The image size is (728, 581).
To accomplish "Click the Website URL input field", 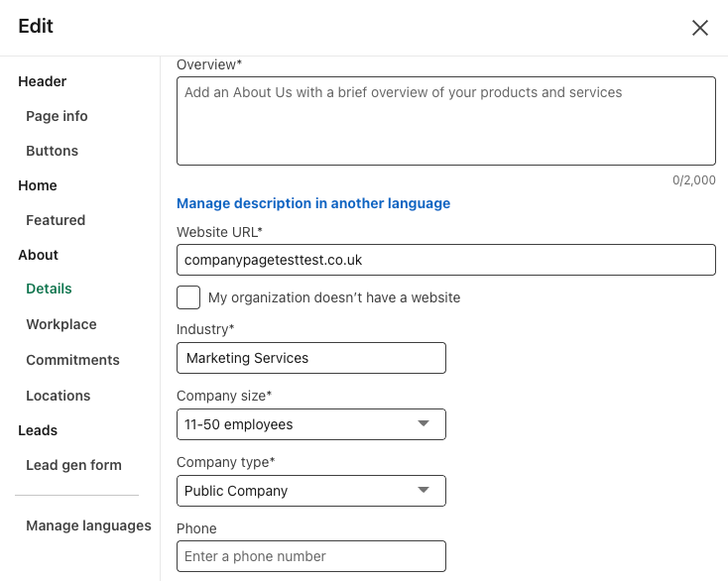I will (445, 260).
